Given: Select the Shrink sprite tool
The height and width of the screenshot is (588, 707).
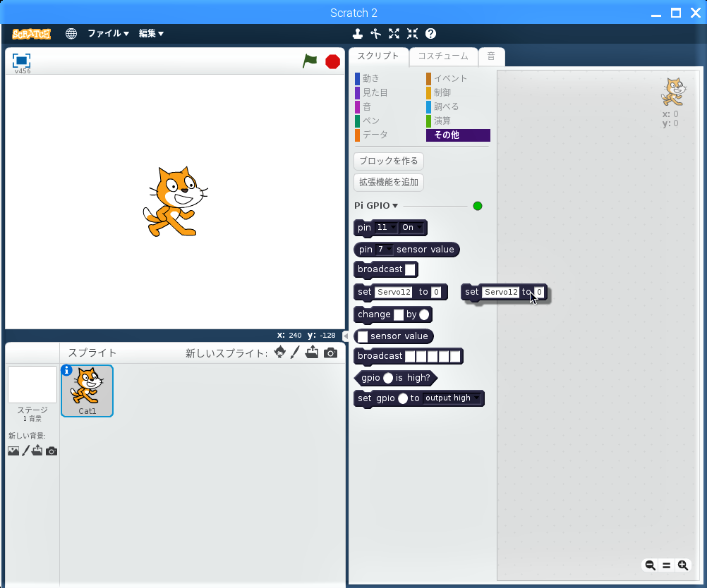Looking at the screenshot, I should 413,34.
